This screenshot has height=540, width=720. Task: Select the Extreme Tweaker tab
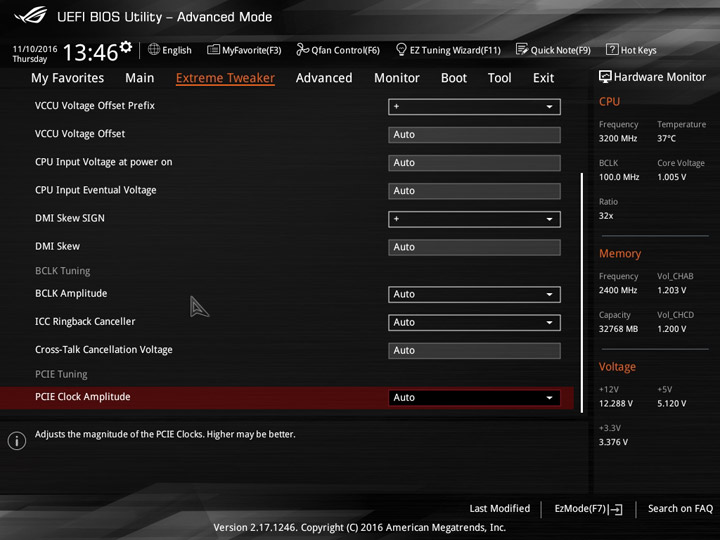(x=225, y=78)
